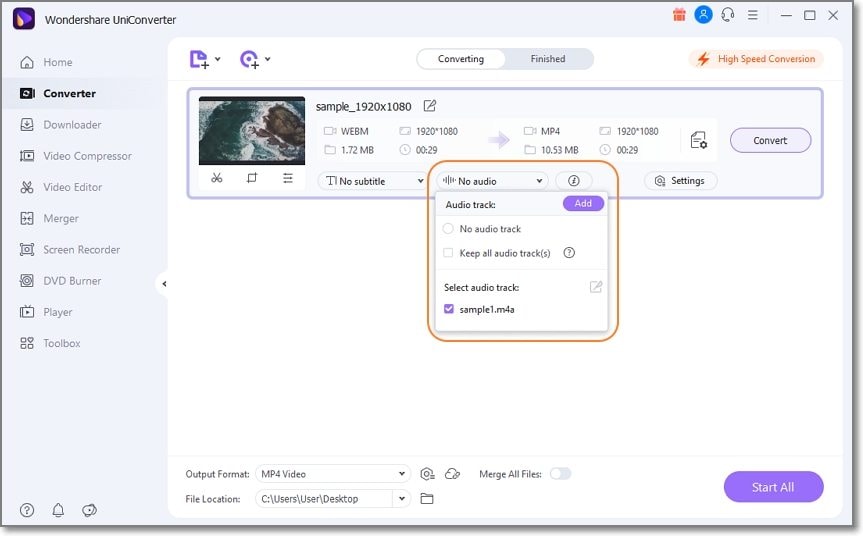Viewport: 863px width, 536px height.
Task: Click High Speed Conversion button
Action: point(756,59)
